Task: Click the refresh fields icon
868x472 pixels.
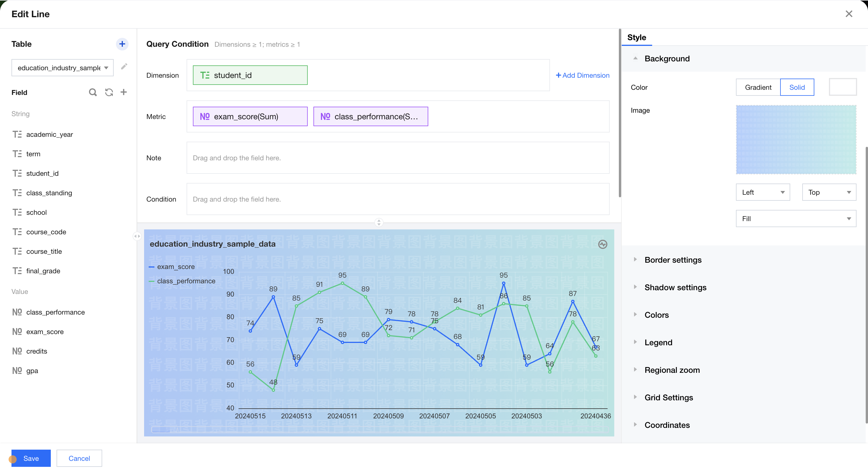Action: 109,92
